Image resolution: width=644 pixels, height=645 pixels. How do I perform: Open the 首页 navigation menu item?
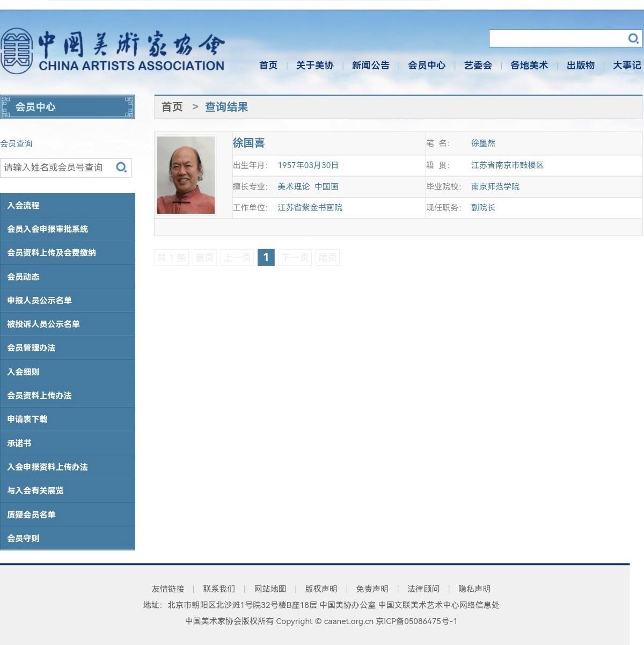pos(268,66)
